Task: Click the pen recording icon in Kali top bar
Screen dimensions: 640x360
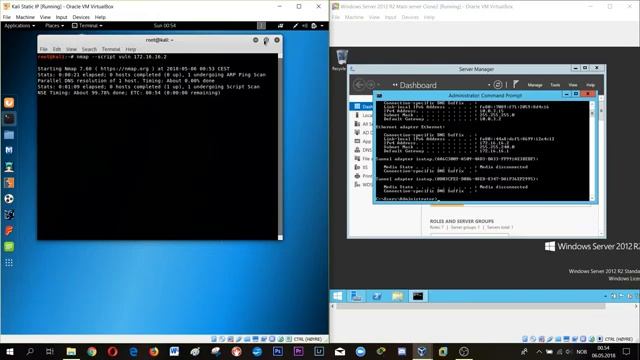Action: [x=295, y=25]
